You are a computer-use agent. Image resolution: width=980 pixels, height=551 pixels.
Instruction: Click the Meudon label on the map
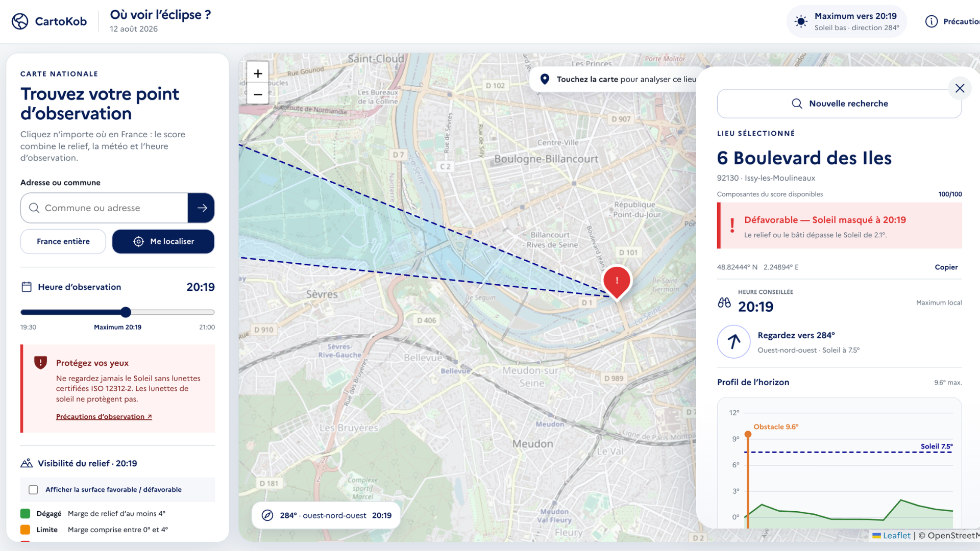[x=532, y=443]
